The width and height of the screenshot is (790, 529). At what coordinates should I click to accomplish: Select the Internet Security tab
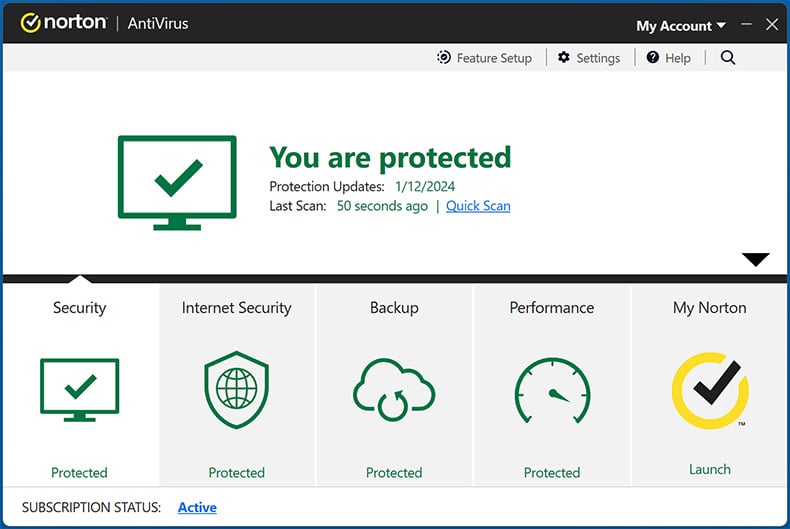click(237, 385)
